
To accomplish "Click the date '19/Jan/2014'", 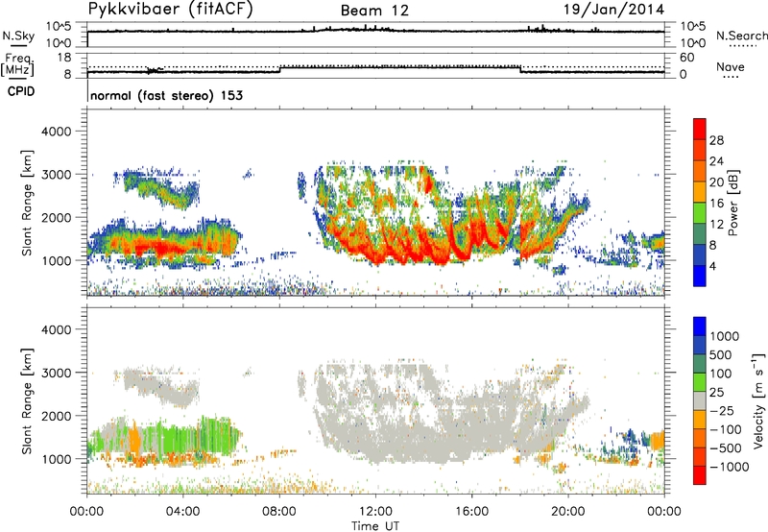I will pos(614,10).
